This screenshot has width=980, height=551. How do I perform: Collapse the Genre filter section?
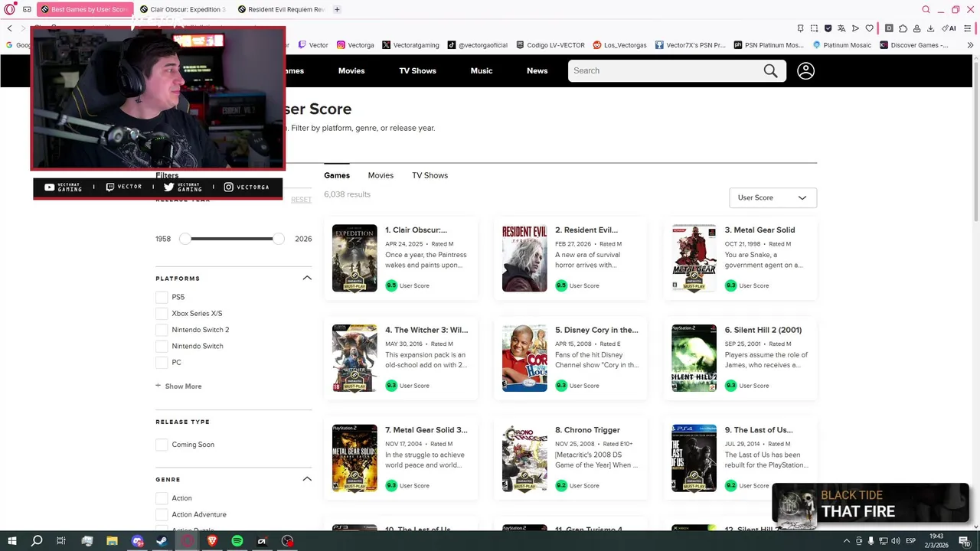pyautogui.click(x=307, y=479)
